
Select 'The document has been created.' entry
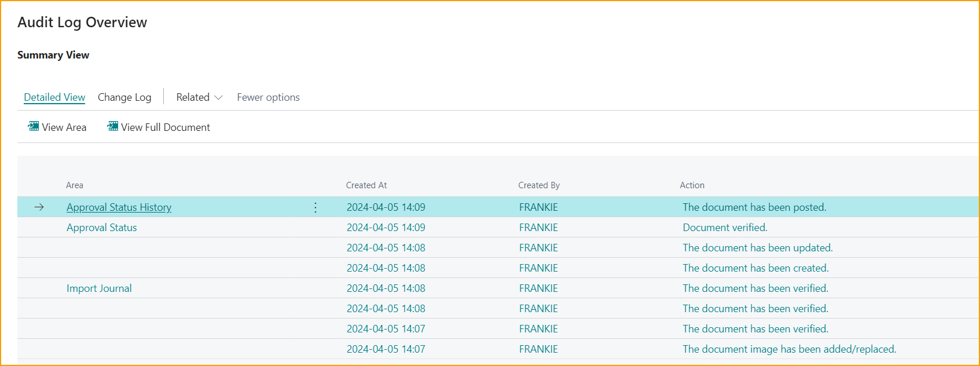tap(755, 268)
